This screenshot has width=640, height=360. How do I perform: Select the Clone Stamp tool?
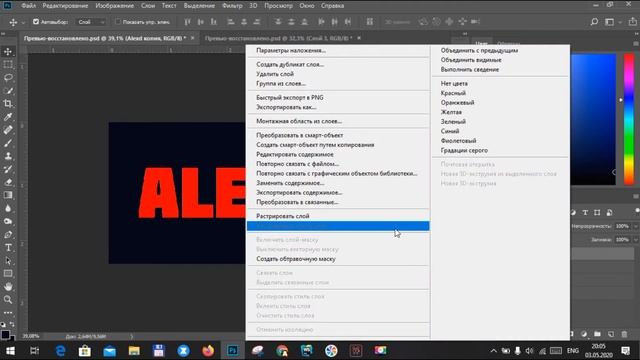pyautogui.click(x=8, y=156)
